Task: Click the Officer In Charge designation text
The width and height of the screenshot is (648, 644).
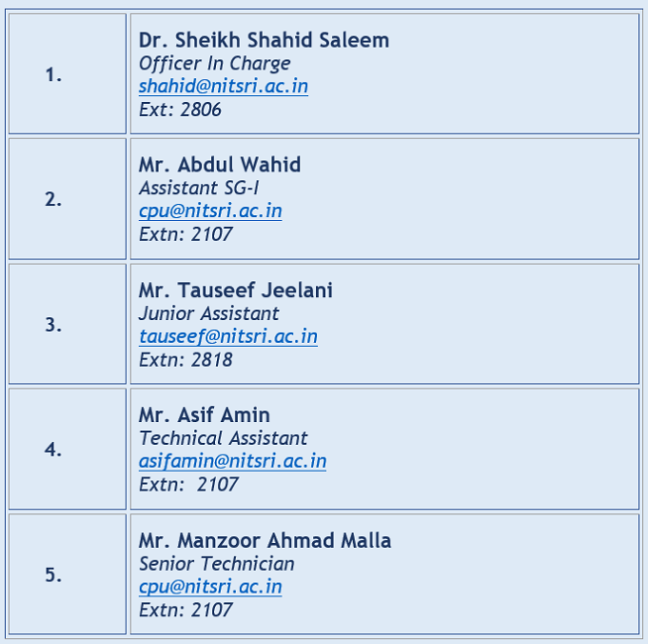Action: click(x=214, y=63)
